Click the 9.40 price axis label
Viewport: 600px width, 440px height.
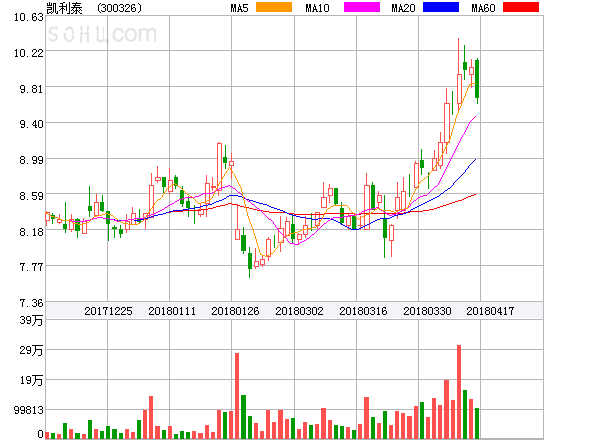pyautogui.click(x=31, y=124)
